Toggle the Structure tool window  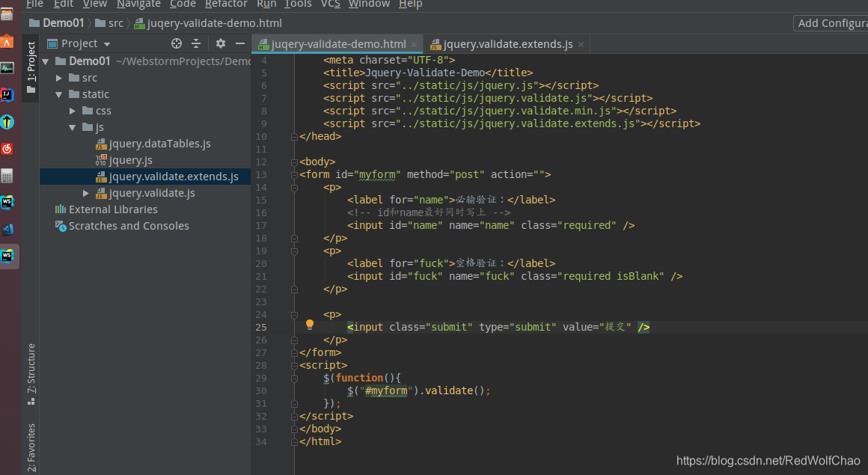31,374
